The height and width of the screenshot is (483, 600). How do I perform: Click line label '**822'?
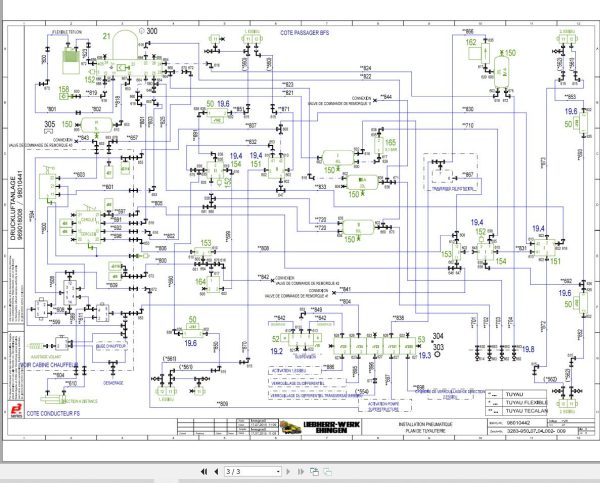365,77
